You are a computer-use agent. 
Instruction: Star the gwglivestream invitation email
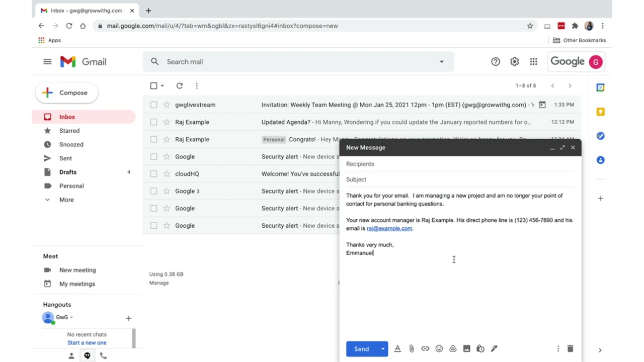click(167, 105)
